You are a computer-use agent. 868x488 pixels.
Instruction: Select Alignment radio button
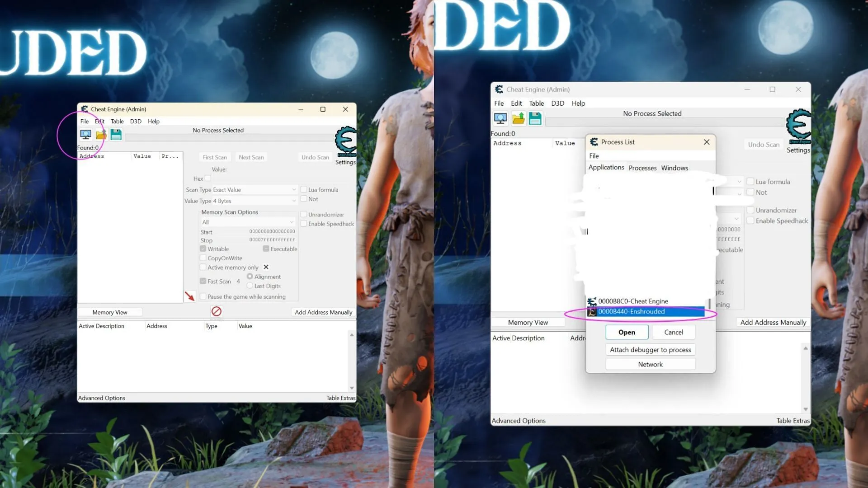(250, 277)
